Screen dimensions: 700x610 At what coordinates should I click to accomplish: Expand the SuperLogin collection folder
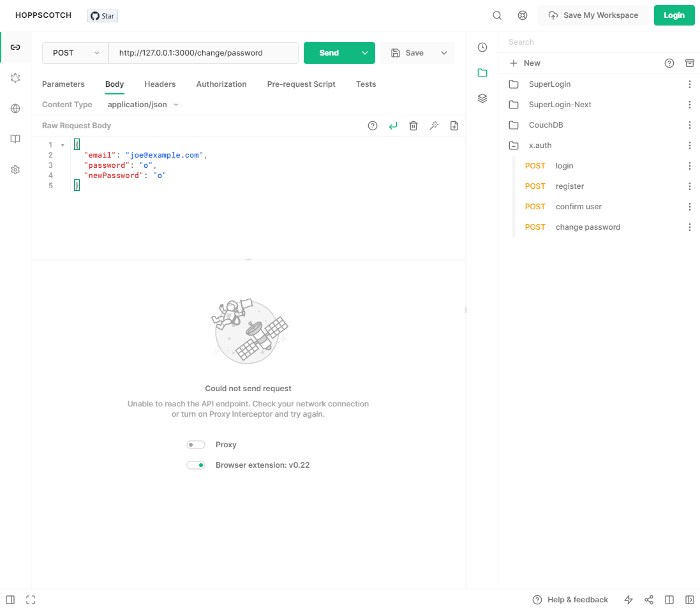pyautogui.click(x=514, y=84)
